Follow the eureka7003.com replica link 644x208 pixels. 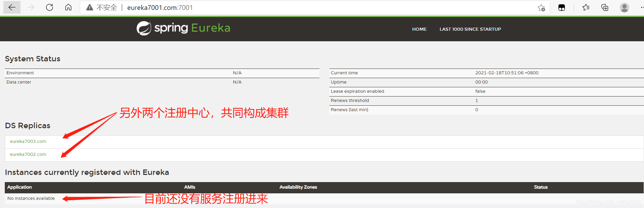(28, 142)
